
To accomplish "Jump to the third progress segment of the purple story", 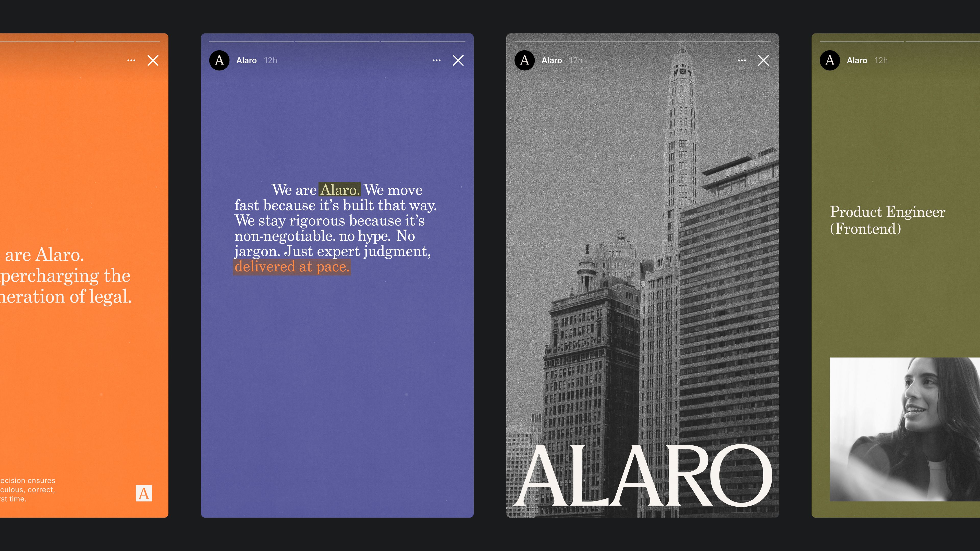I will [x=423, y=41].
